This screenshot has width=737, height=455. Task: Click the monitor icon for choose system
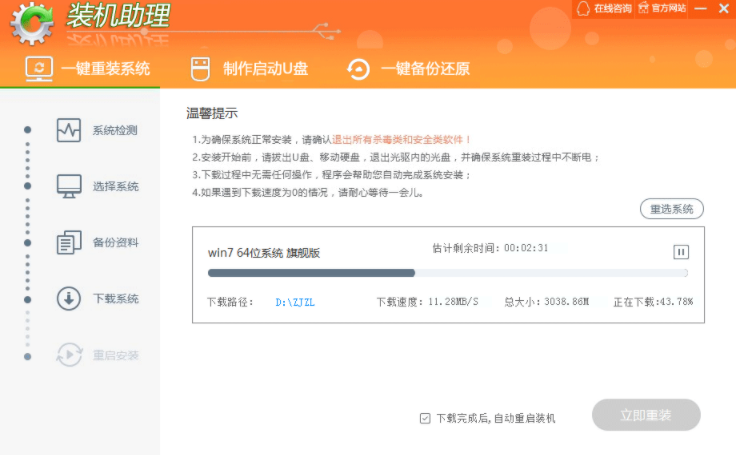69,186
